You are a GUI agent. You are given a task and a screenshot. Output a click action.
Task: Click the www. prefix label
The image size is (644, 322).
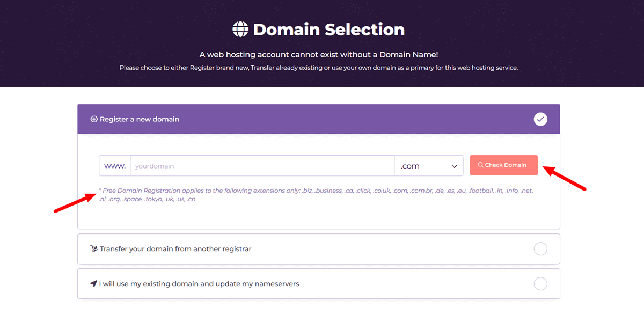[114, 165]
